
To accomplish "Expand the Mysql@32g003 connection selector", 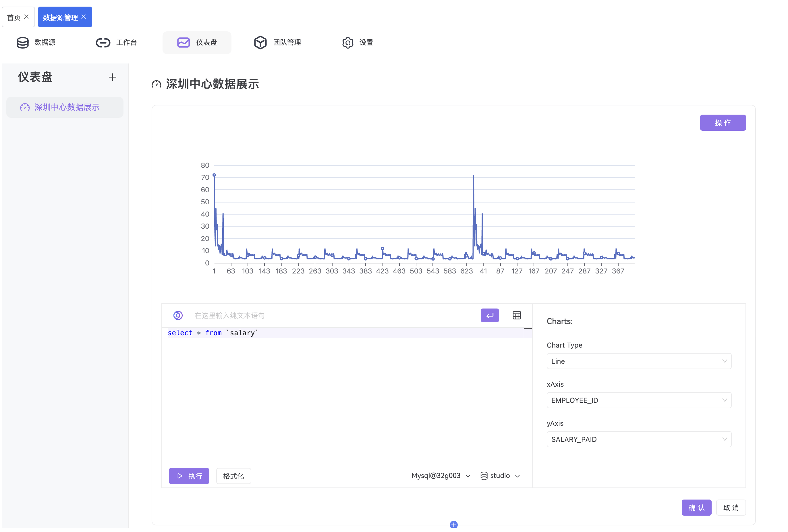I will [441, 475].
